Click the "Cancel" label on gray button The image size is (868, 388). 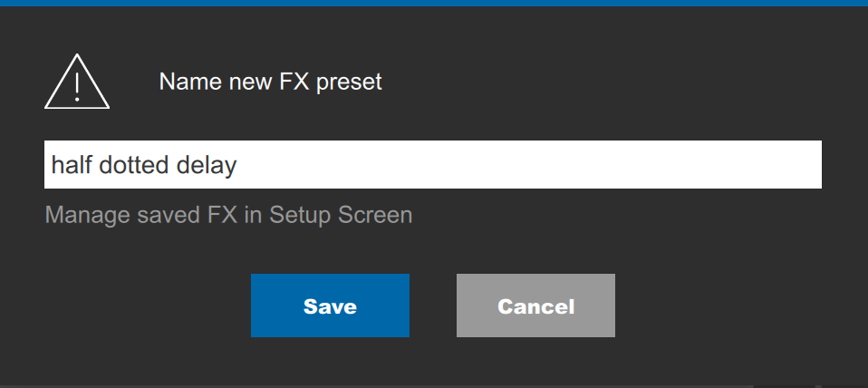535,306
